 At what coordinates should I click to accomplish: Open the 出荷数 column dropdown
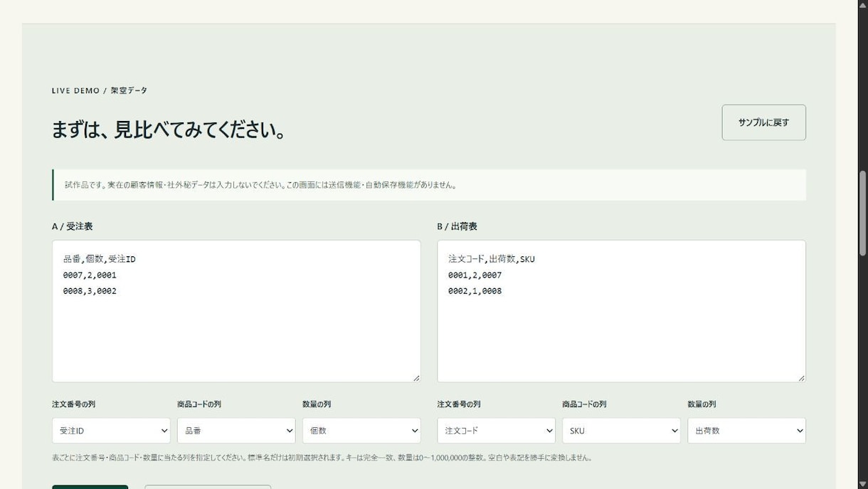746,431
